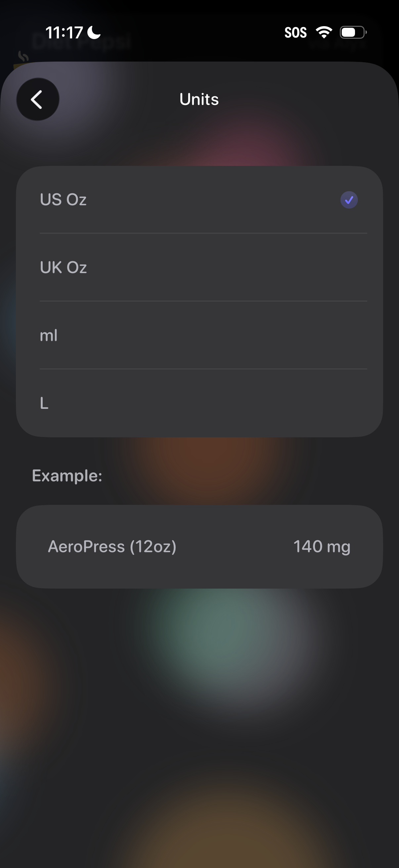
Task: Tap the 140 mg caffeine value
Action: (x=322, y=547)
